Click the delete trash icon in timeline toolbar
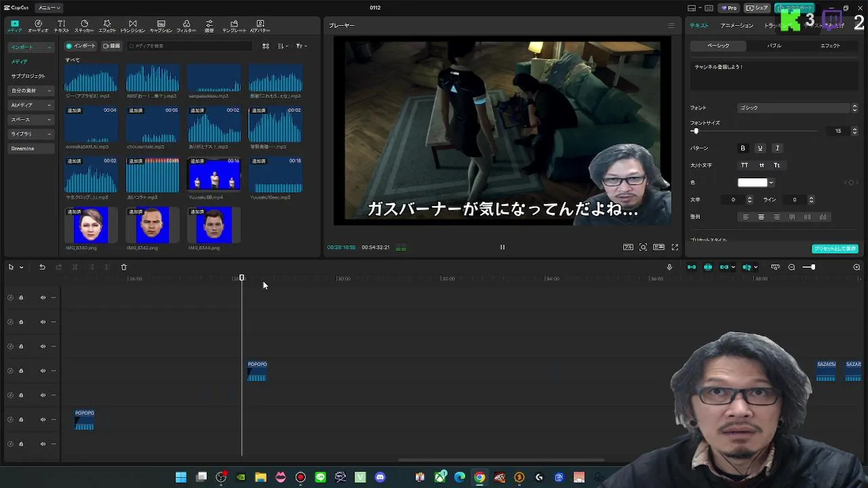This screenshot has height=488, width=868. (x=123, y=267)
